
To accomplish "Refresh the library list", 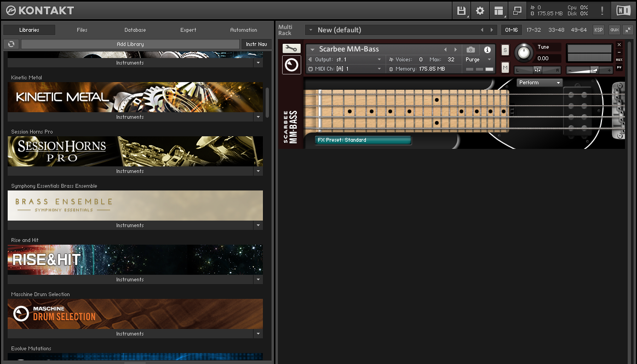I will point(12,44).
